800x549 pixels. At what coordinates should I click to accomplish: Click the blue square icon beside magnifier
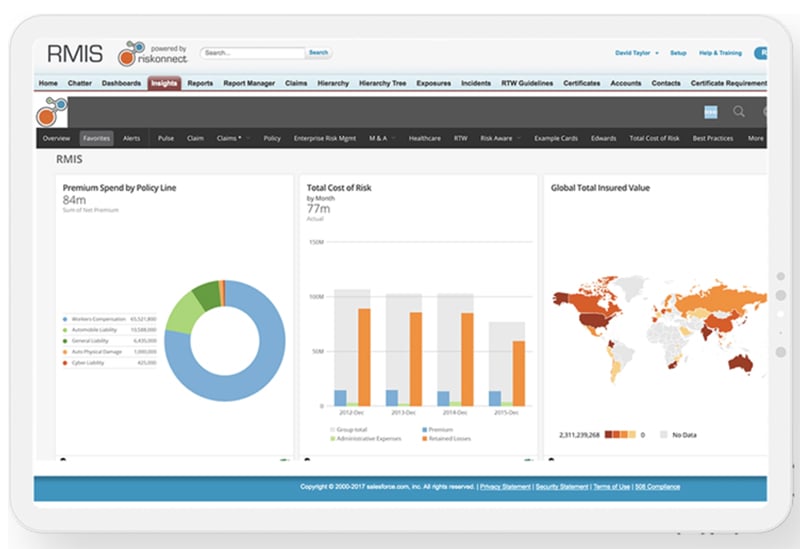(x=710, y=112)
